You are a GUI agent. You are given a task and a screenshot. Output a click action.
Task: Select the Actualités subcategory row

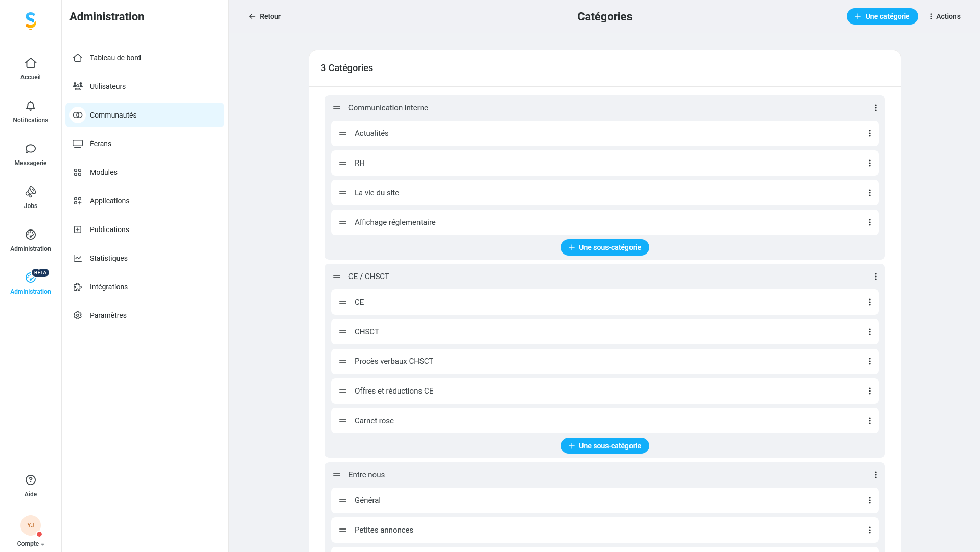tap(604, 133)
